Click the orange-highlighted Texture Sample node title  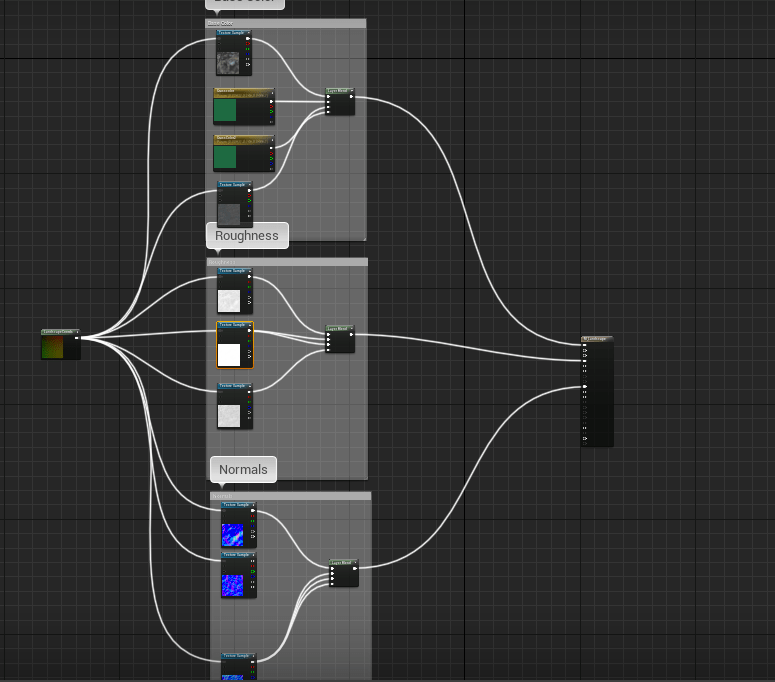232,325
